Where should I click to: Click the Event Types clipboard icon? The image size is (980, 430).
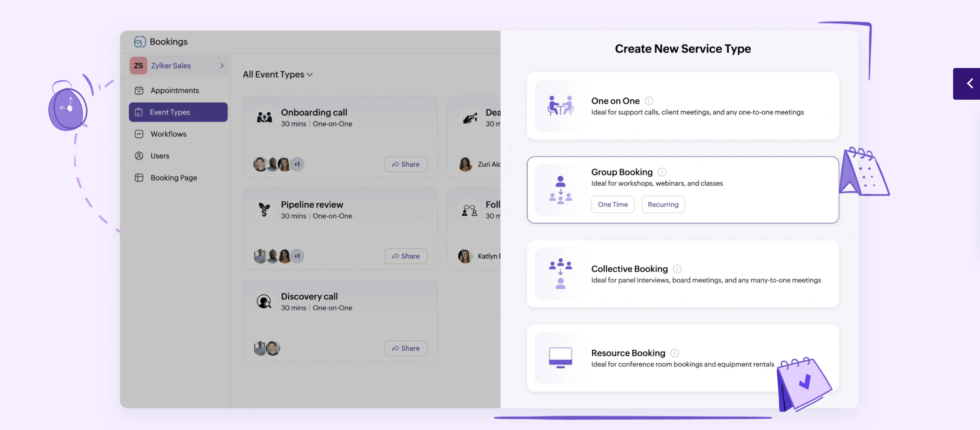pyautogui.click(x=139, y=112)
